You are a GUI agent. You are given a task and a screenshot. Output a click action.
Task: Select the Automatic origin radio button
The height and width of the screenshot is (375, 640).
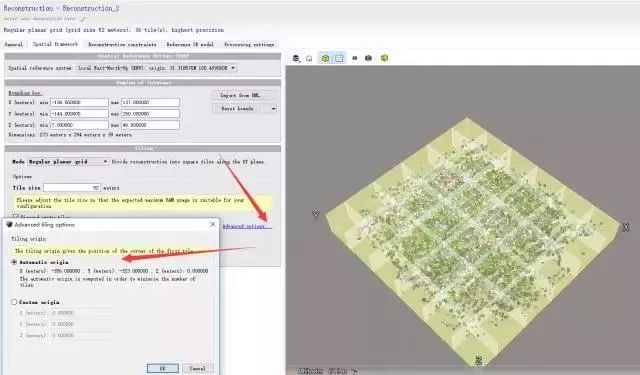click(14, 262)
